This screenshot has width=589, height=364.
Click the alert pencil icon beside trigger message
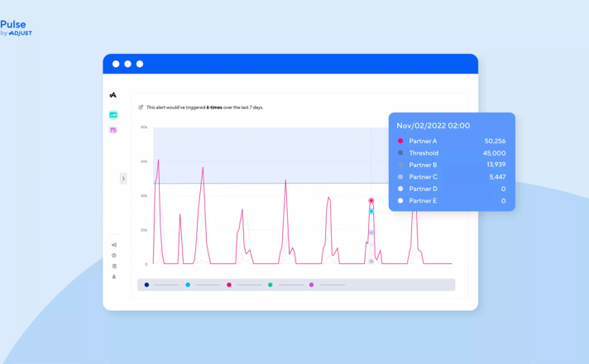[x=141, y=107]
